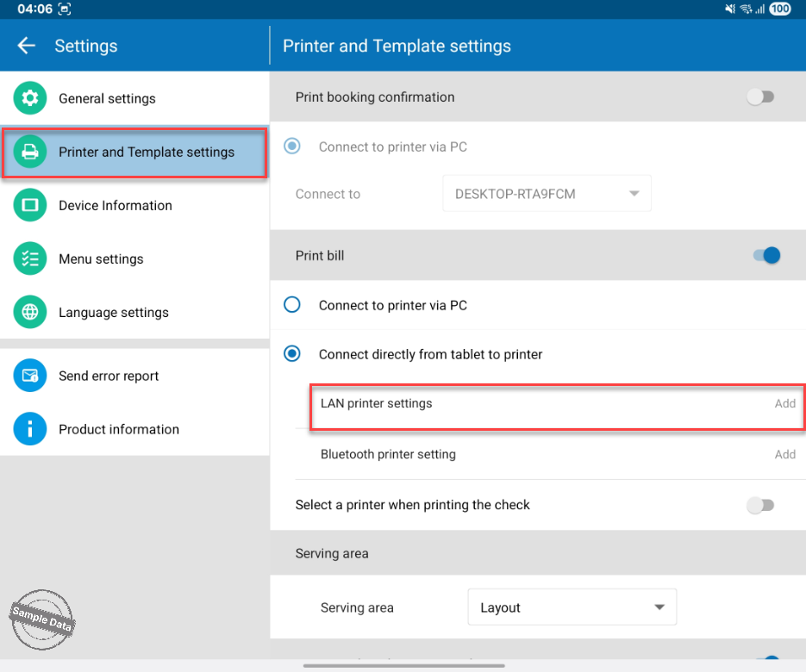
Task: Open General settings gear icon
Action: click(30, 98)
